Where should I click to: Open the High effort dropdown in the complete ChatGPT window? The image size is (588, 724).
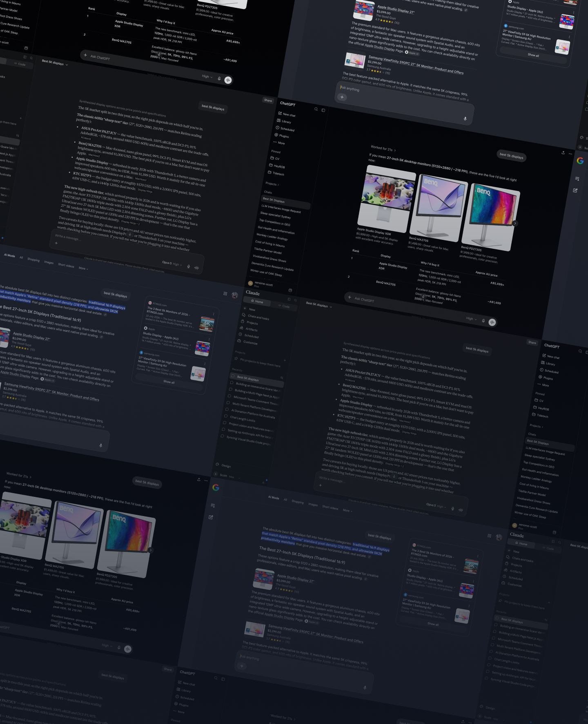point(471,319)
